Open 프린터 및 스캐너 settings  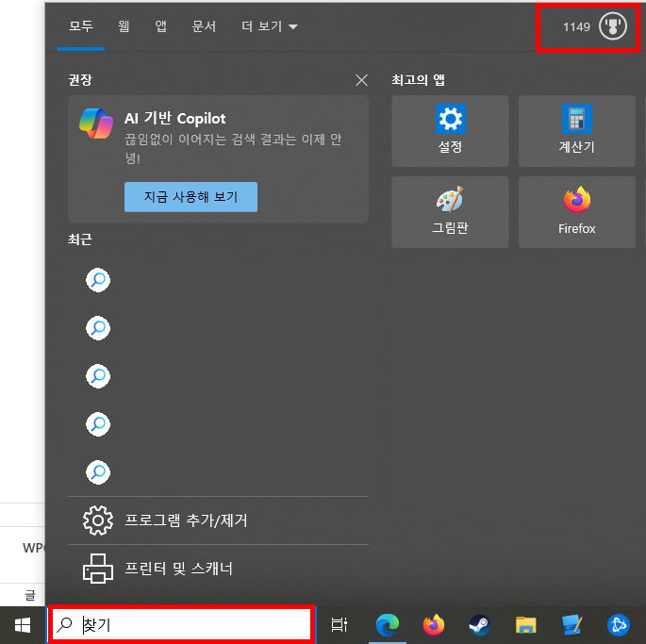(178, 569)
